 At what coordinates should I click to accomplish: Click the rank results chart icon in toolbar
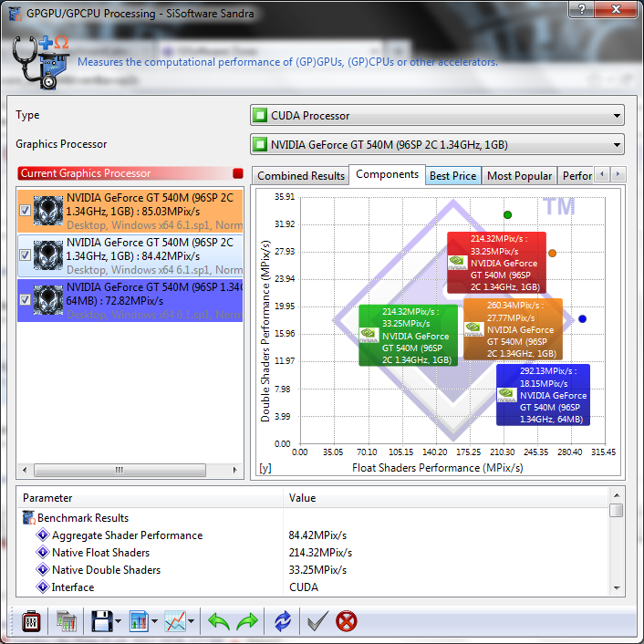tap(66, 621)
